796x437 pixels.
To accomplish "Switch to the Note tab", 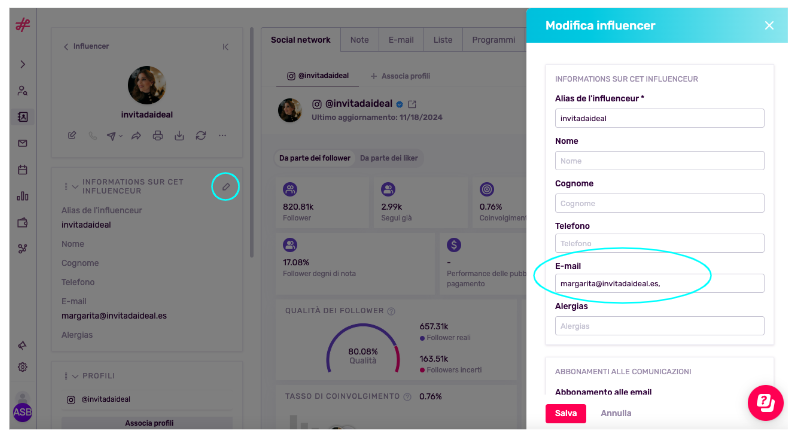I will point(359,40).
